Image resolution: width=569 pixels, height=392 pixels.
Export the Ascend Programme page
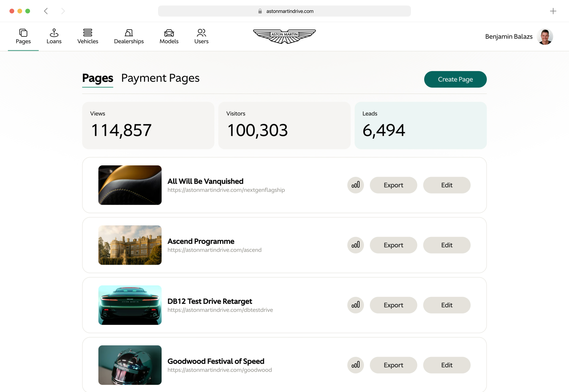tap(393, 245)
